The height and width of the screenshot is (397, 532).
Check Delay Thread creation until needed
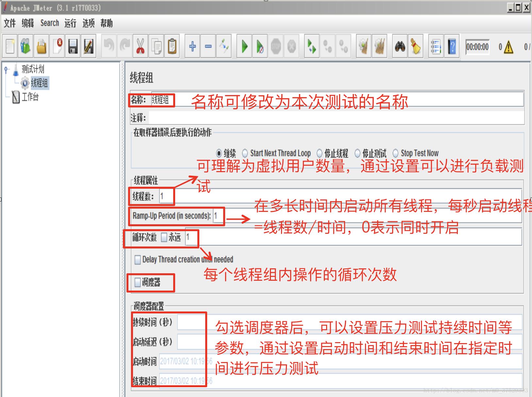[x=137, y=260]
